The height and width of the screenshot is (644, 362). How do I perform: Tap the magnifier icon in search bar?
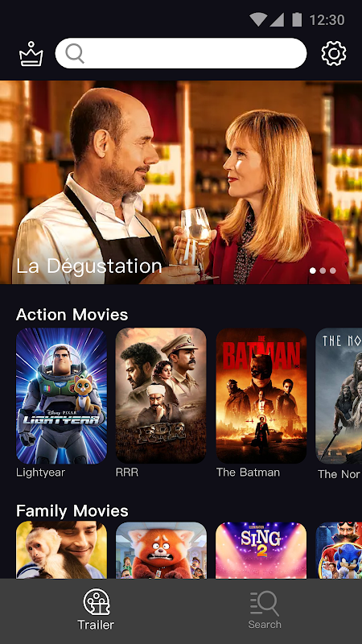click(x=75, y=53)
